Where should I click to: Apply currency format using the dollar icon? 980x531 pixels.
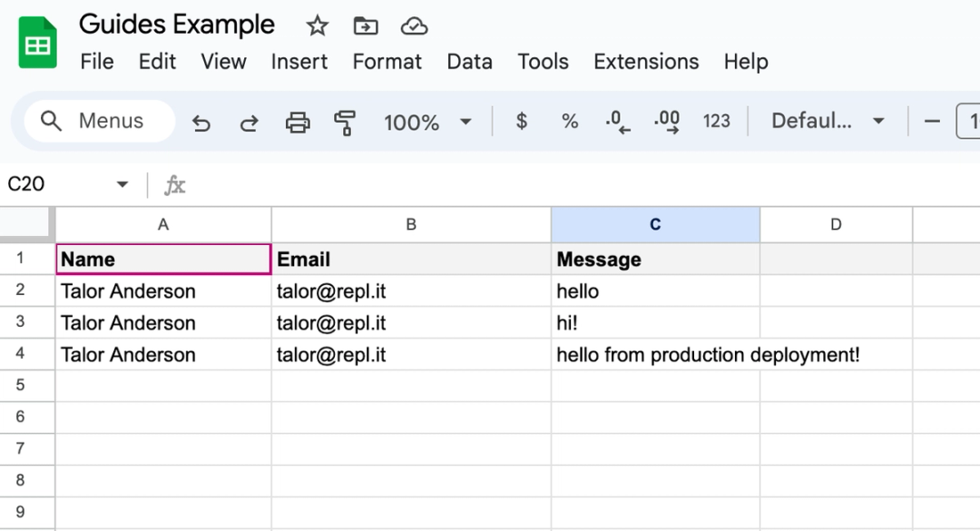click(522, 120)
